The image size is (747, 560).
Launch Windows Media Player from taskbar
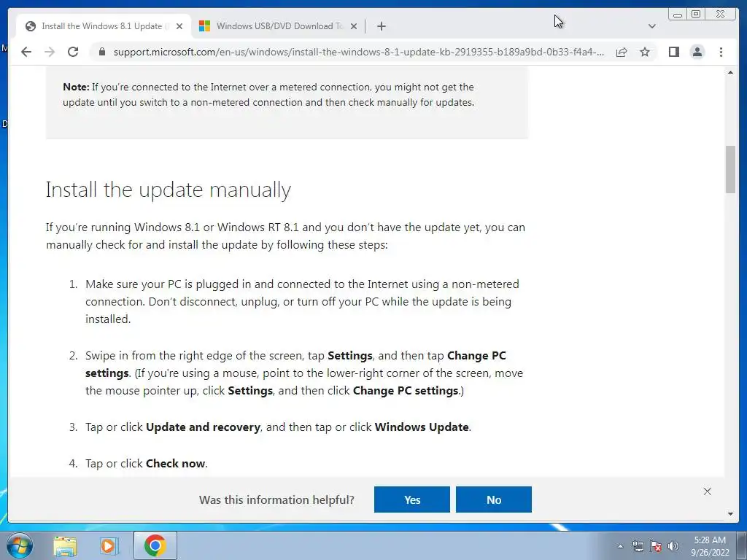pyautogui.click(x=108, y=545)
